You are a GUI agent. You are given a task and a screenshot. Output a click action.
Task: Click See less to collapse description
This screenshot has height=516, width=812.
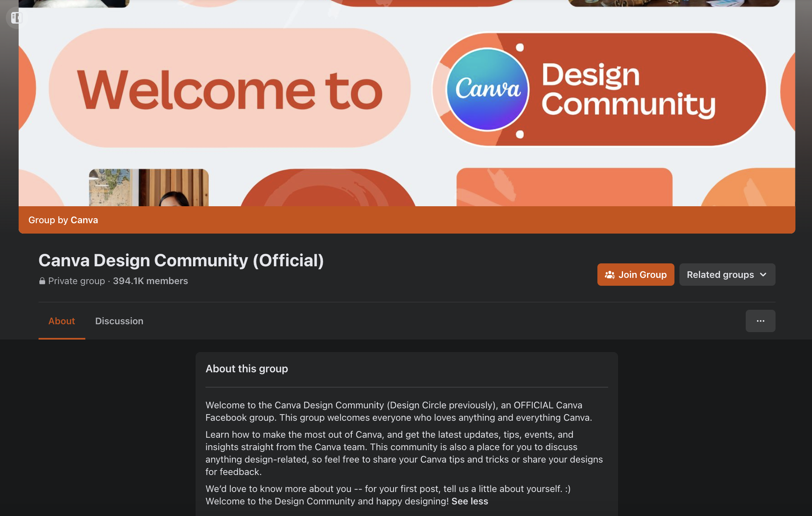469,501
